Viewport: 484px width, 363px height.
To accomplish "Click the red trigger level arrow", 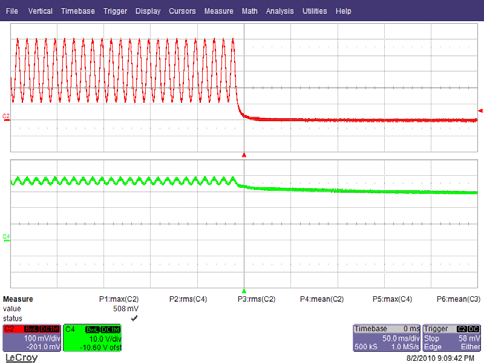I will coord(480,111).
